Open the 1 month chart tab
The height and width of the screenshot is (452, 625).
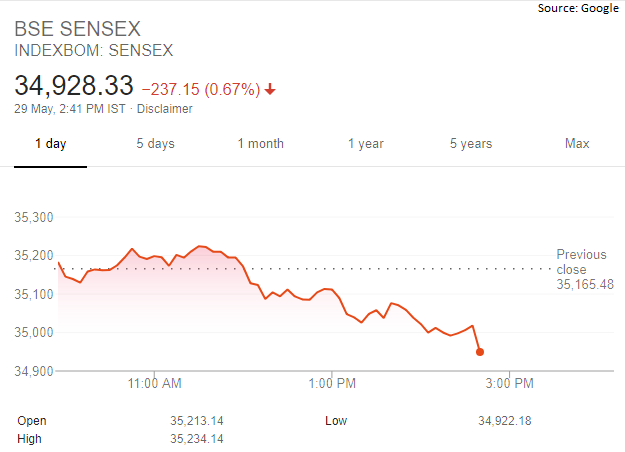click(260, 144)
